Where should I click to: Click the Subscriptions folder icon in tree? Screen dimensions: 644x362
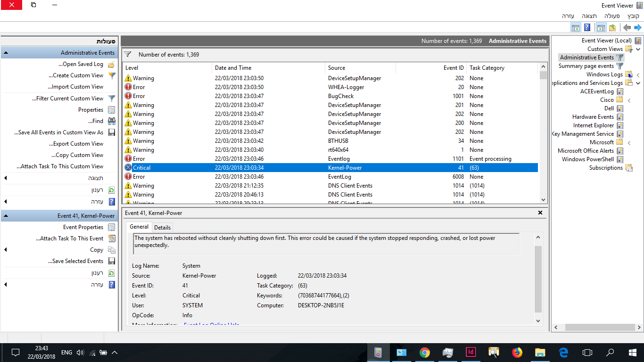(629, 168)
